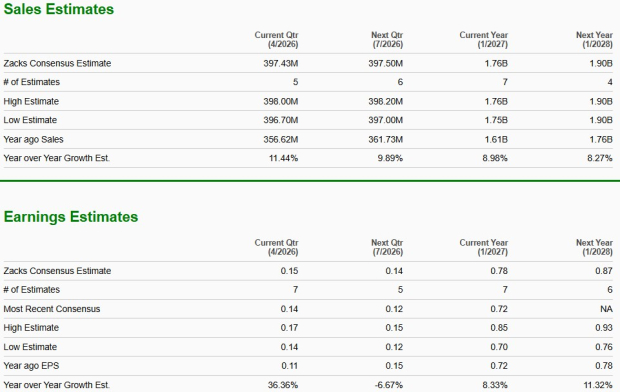620x392 pixels.
Task: Click the Year ago EPS row label
Action: [x=31, y=366]
